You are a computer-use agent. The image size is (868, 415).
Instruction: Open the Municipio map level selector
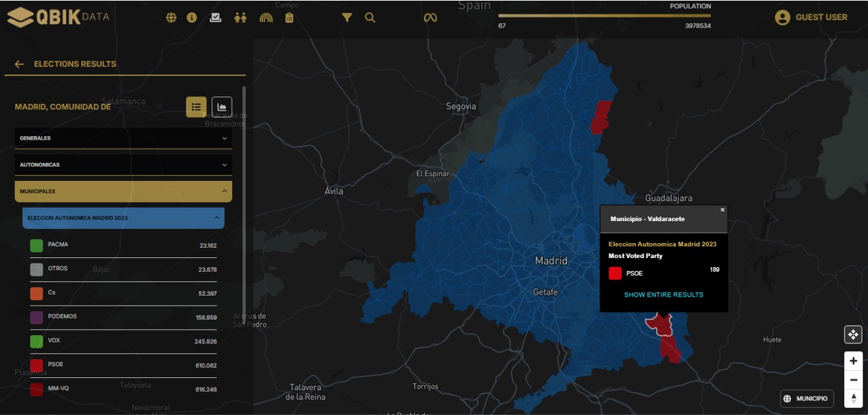(807, 398)
